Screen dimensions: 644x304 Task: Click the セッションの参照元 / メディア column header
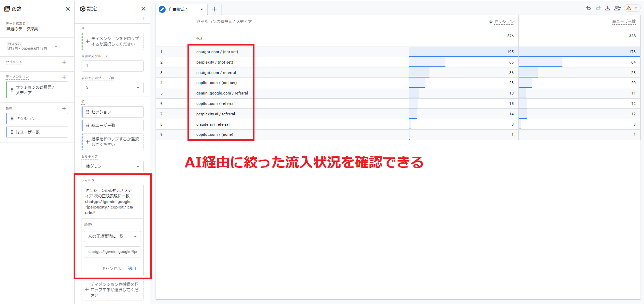pos(224,22)
